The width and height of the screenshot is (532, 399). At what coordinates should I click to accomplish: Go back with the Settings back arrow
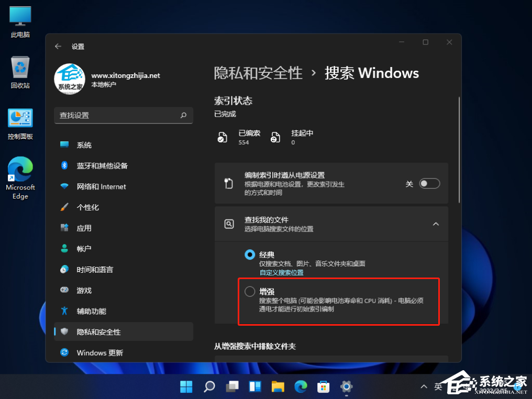pos(58,46)
